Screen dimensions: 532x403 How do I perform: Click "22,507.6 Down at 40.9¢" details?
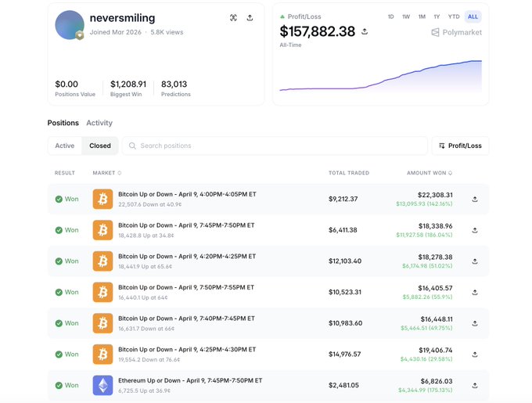pos(150,204)
